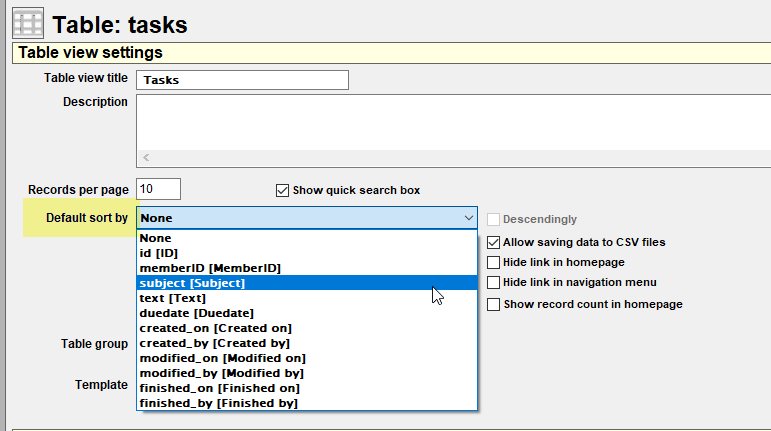Choose id [ID] sort option

(307, 253)
